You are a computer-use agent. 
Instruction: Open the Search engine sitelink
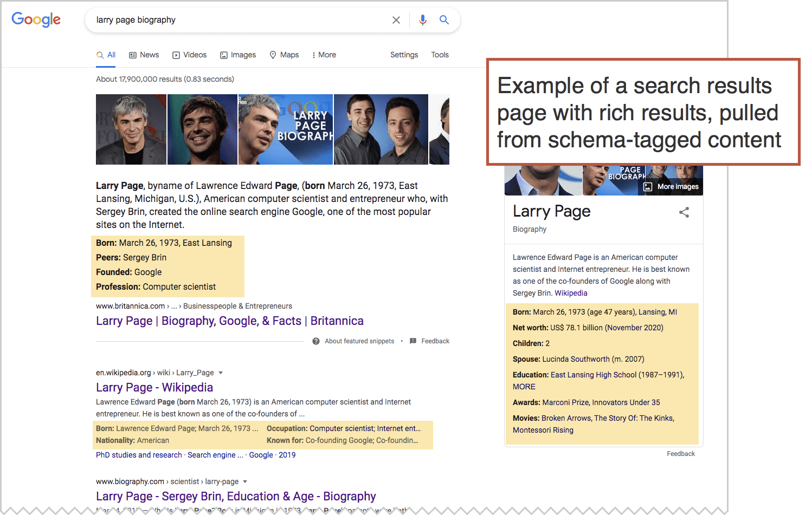[x=215, y=455]
